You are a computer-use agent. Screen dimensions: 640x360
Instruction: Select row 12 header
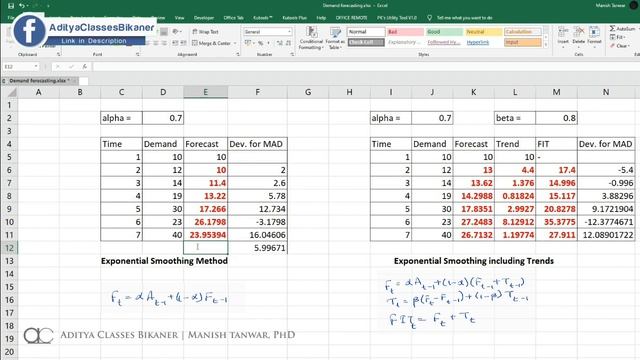tap(9, 248)
